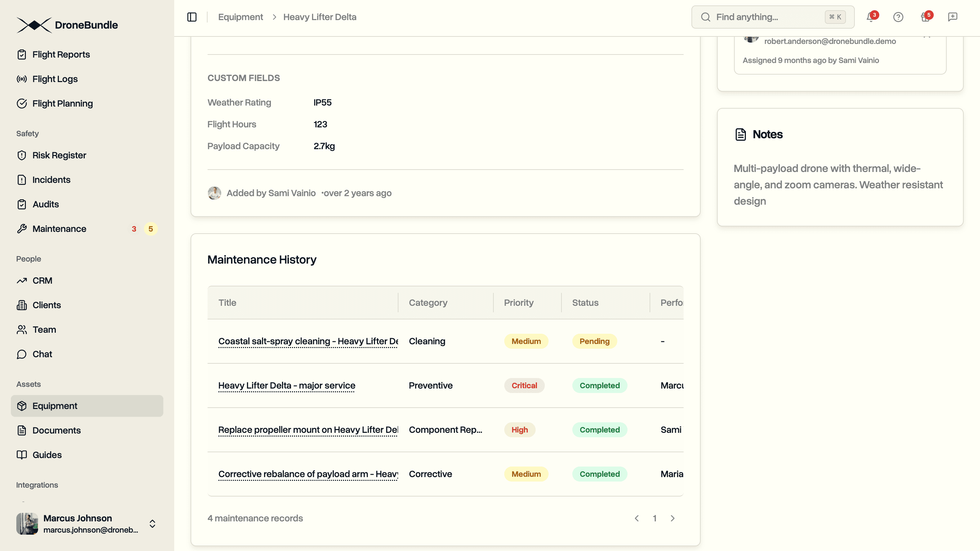Open Flight Planning in sidebar
This screenshot has height=551, width=980.
[x=87, y=104]
